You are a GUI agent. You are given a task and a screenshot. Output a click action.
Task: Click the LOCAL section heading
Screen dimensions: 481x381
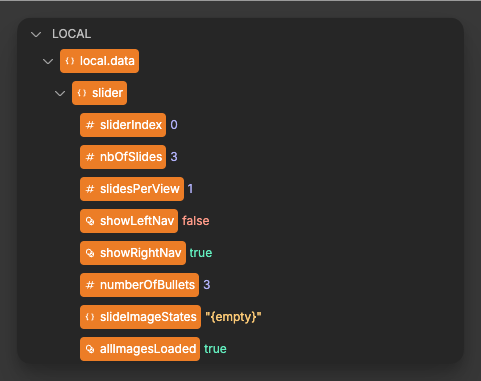71,34
